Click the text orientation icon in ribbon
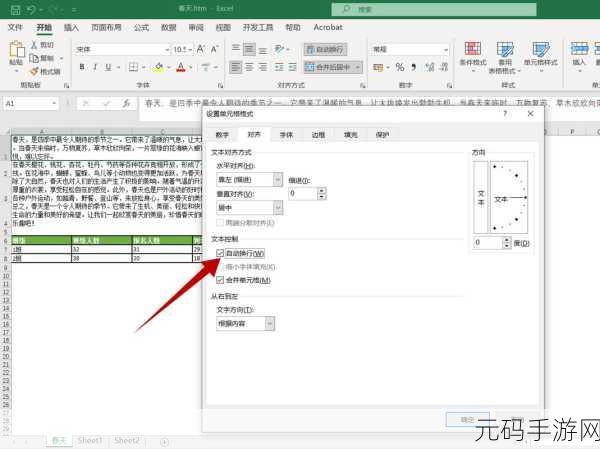 click(279, 49)
